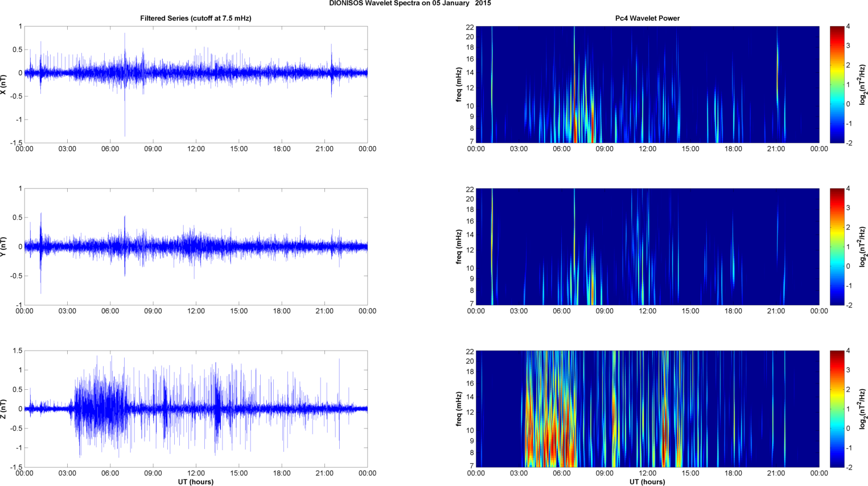The height and width of the screenshot is (486, 868).
Task: Click the colorbar beside the Y wavelet spectrogram
Action: 837,247
